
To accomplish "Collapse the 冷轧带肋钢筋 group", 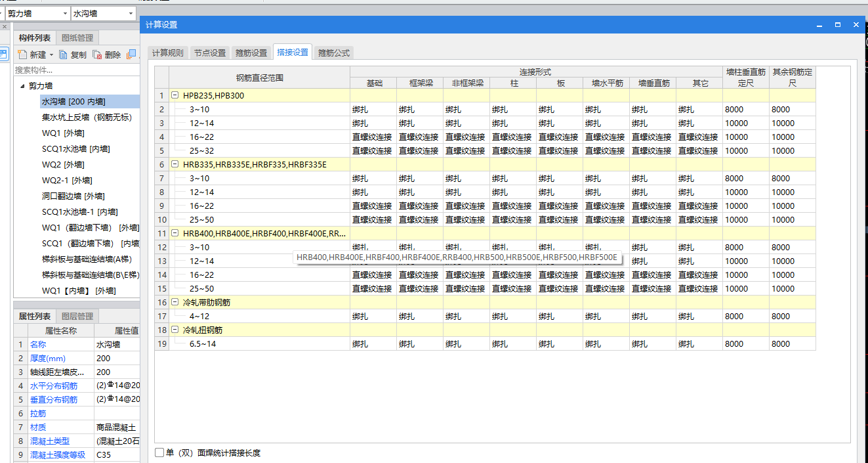I will pyautogui.click(x=175, y=303).
